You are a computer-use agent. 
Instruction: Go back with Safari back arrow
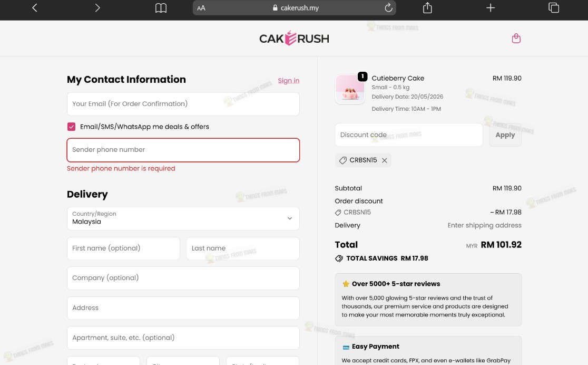(34, 7)
